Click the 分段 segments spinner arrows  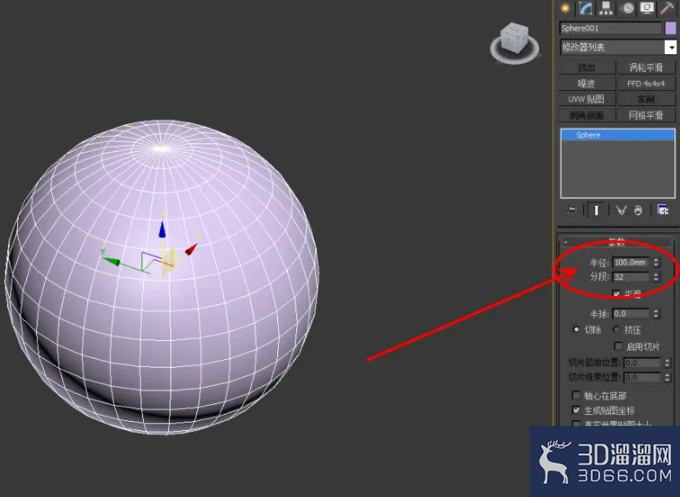click(x=656, y=277)
